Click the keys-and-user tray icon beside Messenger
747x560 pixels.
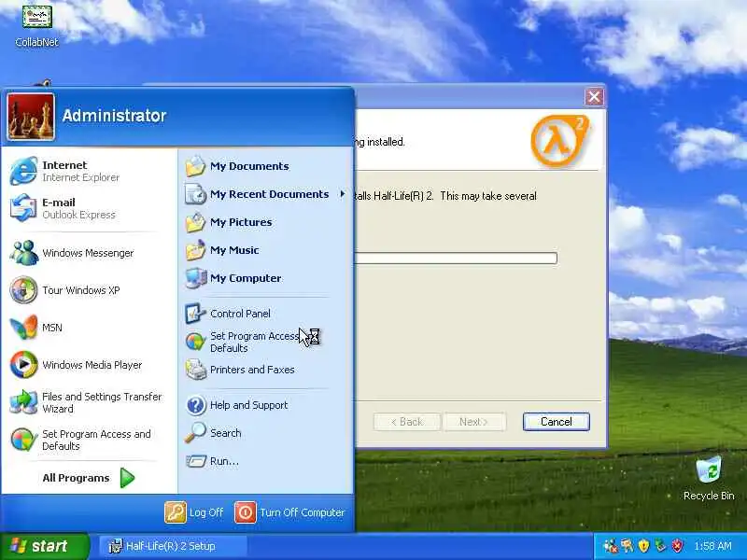pyautogui.click(x=627, y=546)
